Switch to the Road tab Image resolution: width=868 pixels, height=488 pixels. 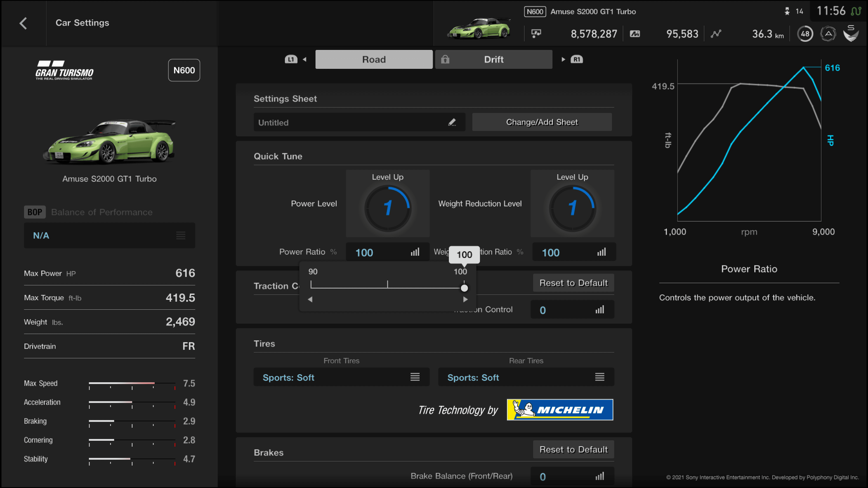click(374, 59)
